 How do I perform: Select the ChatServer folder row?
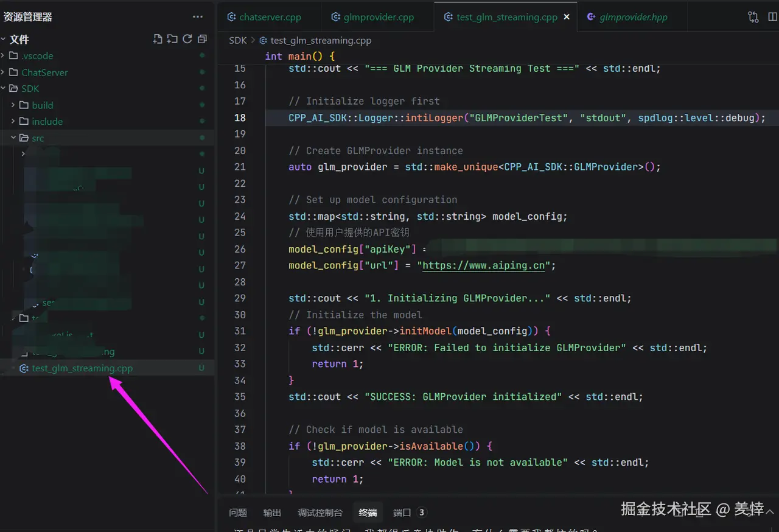click(107, 72)
